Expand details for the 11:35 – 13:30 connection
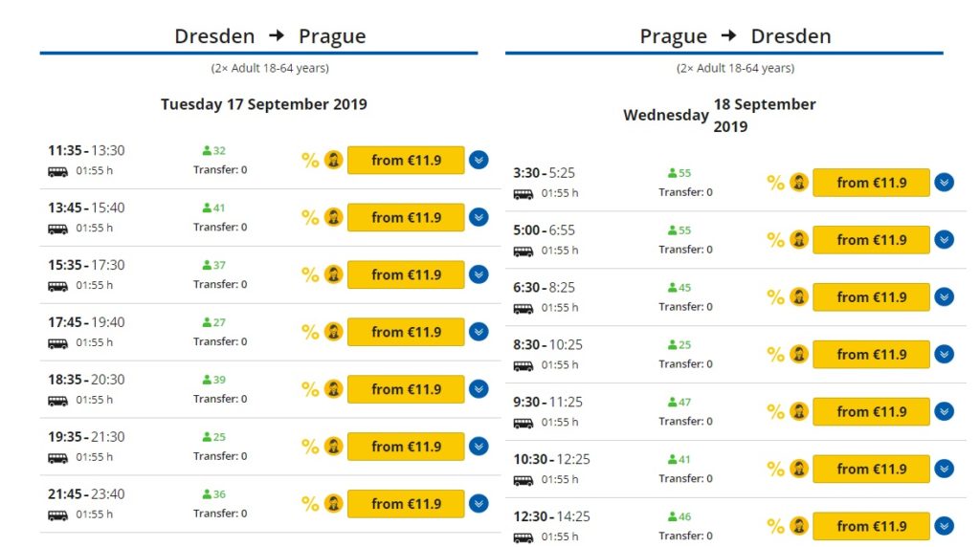This screenshot has height=547, width=980. tap(479, 160)
